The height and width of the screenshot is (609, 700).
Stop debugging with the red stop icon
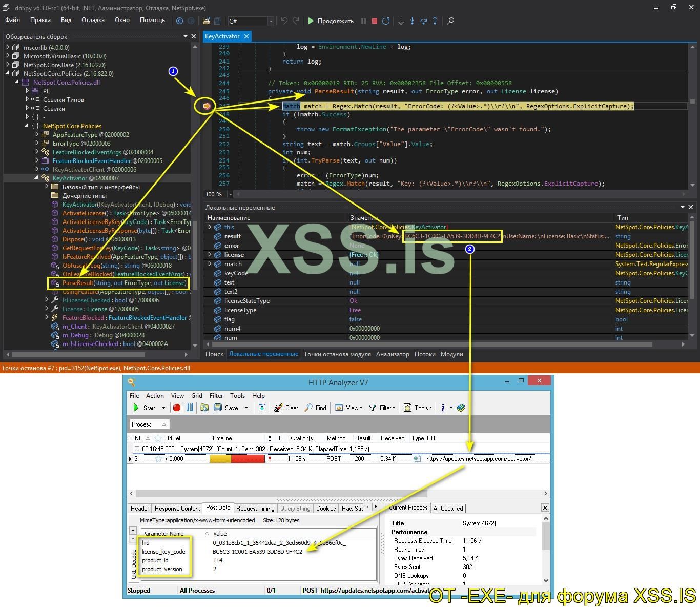pyautogui.click(x=375, y=21)
